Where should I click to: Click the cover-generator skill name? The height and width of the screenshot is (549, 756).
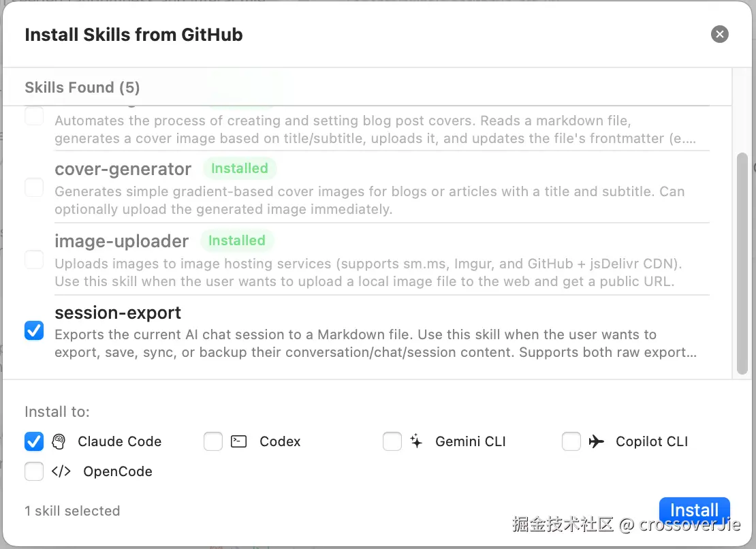point(123,169)
